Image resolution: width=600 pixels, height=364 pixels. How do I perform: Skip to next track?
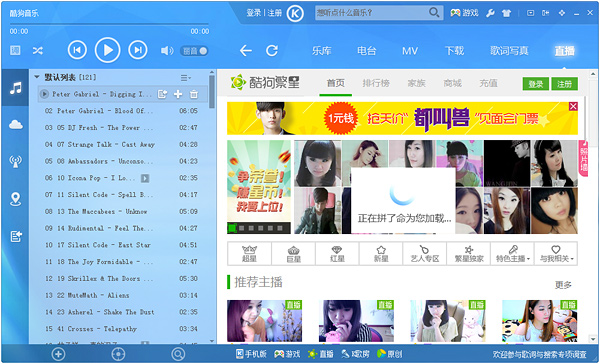[138, 50]
